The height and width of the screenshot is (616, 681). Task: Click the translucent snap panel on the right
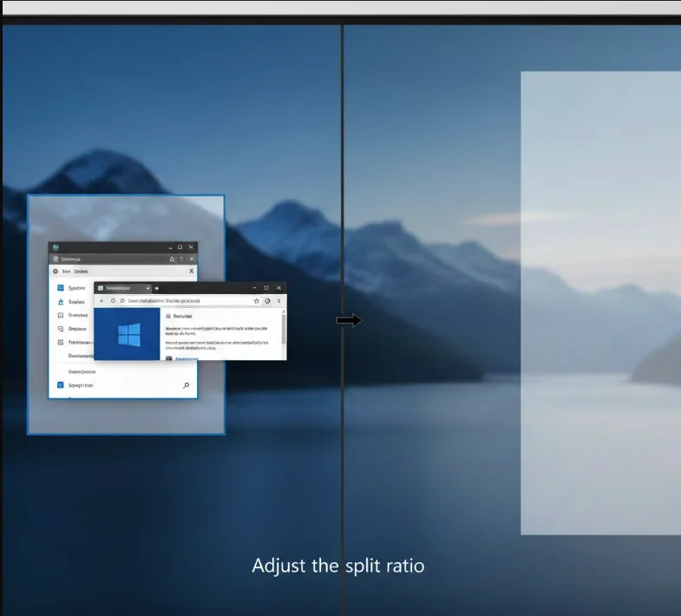(600, 303)
